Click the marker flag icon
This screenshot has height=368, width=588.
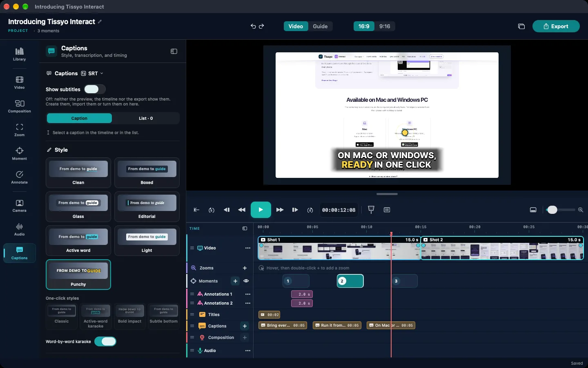371,210
